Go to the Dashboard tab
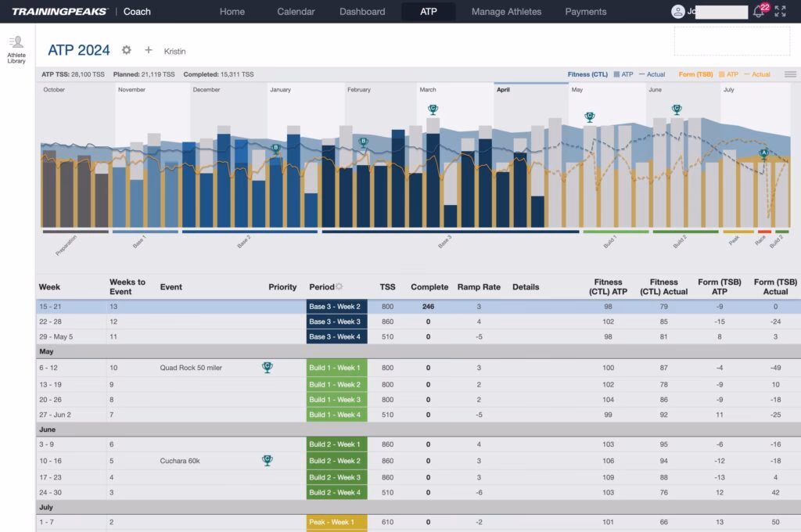The height and width of the screenshot is (532, 801). (362, 12)
